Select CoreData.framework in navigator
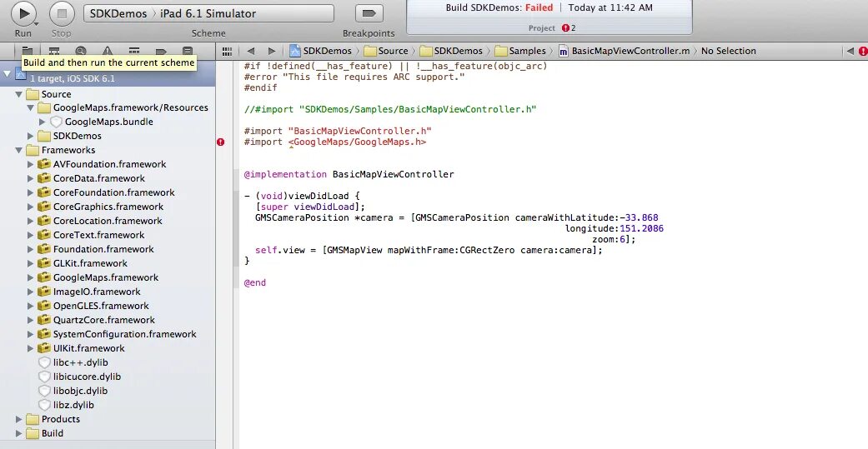The width and height of the screenshot is (868, 449). click(98, 178)
